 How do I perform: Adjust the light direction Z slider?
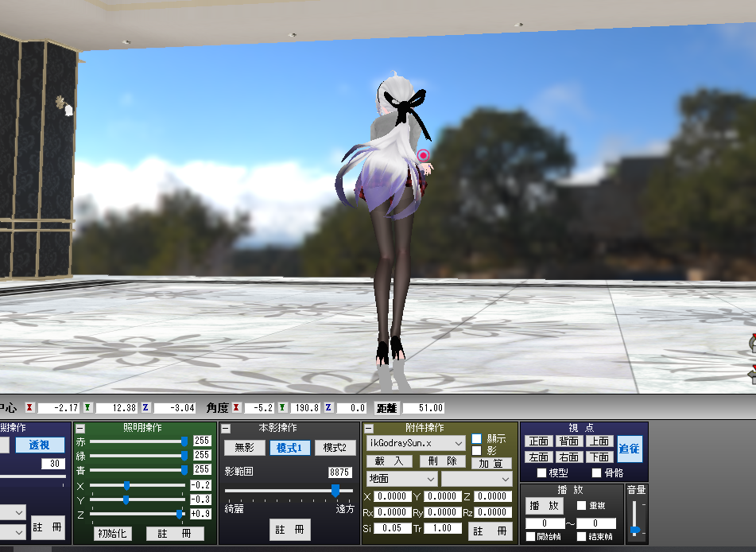click(x=180, y=514)
